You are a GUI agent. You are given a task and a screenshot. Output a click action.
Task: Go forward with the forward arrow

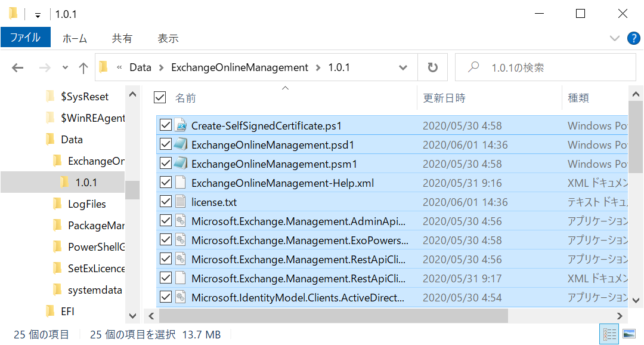point(45,67)
